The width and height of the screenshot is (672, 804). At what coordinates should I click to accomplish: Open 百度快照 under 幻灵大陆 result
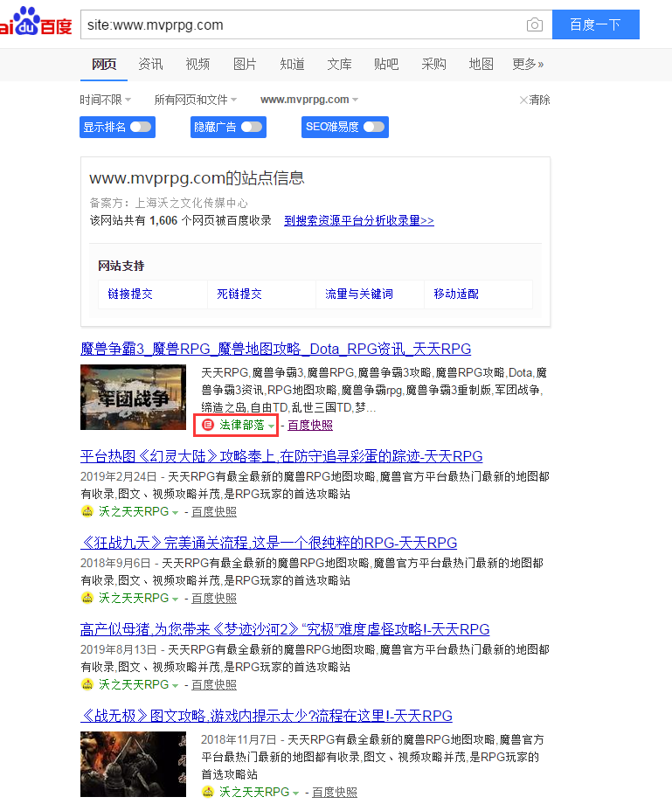214,512
